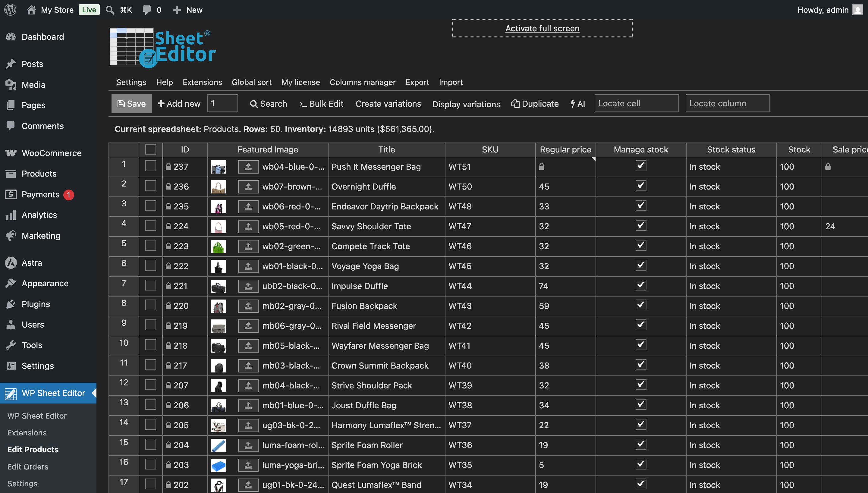Viewport: 868px width, 493px height.
Task: Click the Compete Track Tote green bag thumbnail
Action: coord(218,246)
